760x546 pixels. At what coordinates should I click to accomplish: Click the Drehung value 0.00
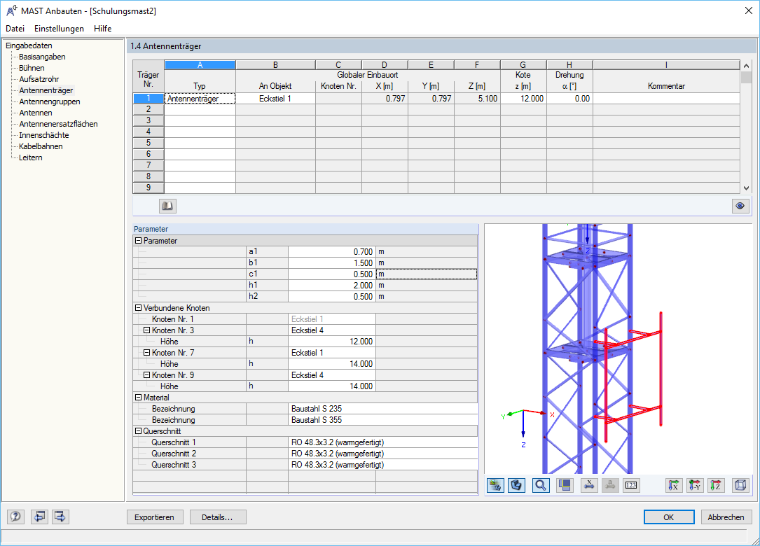click(x=569, y=98)
